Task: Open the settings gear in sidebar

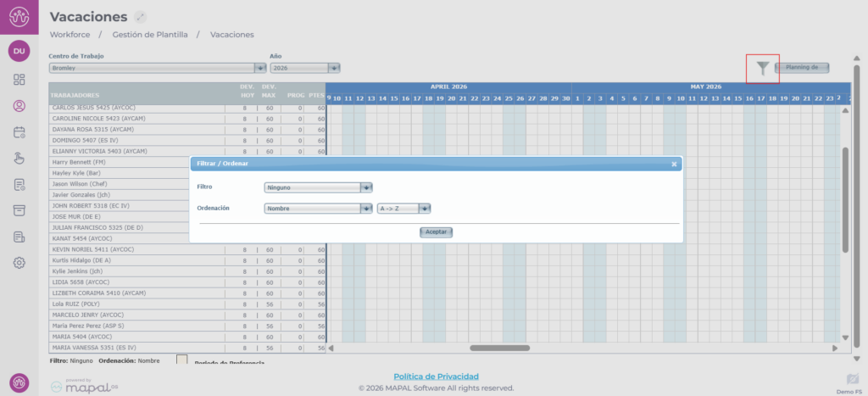Action: [19, 263]
